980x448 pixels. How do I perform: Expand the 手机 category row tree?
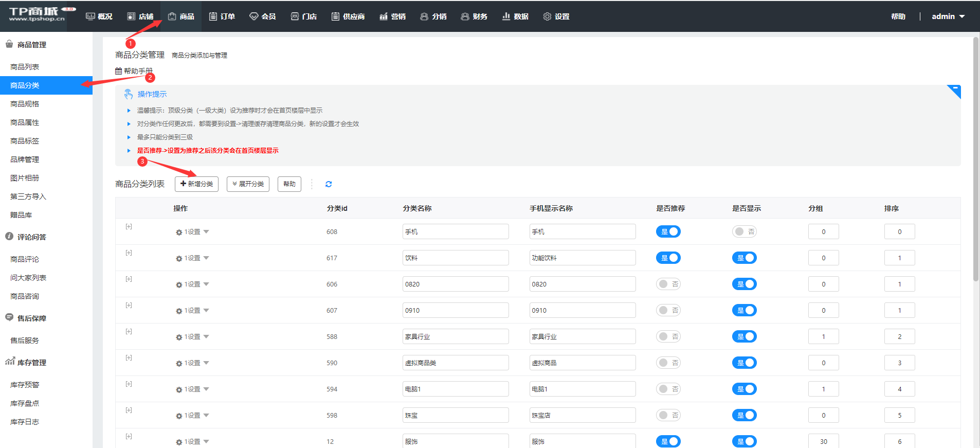(x=129, y=227)
